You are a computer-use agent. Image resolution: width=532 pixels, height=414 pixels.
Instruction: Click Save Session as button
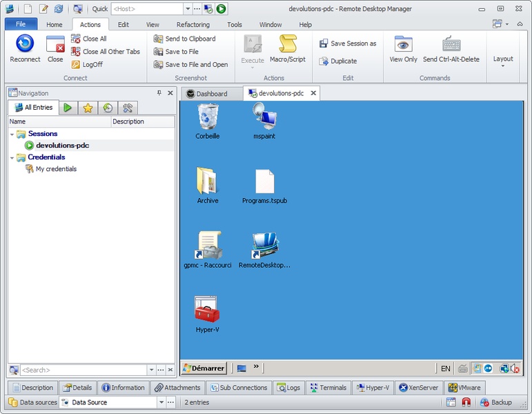click(348, 43)
